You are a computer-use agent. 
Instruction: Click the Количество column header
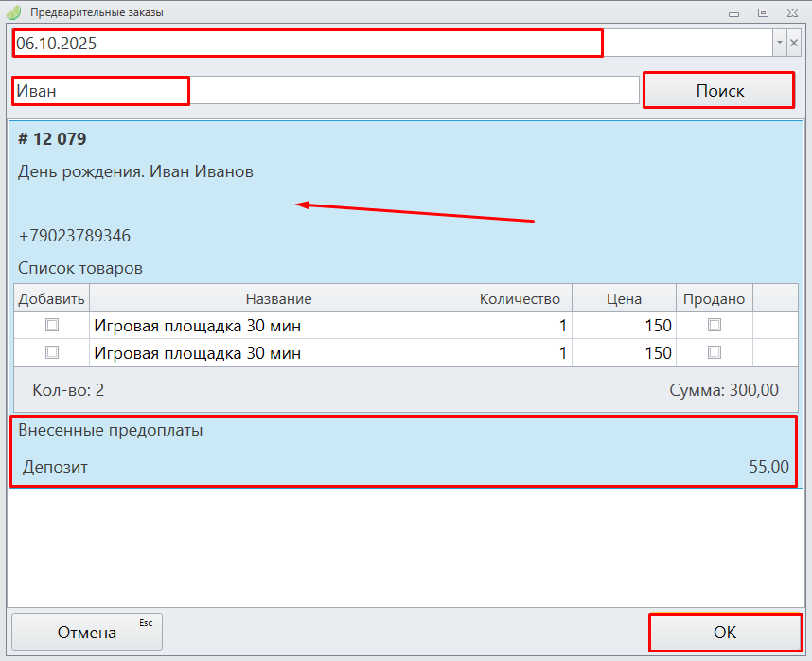tap(520, 298)
